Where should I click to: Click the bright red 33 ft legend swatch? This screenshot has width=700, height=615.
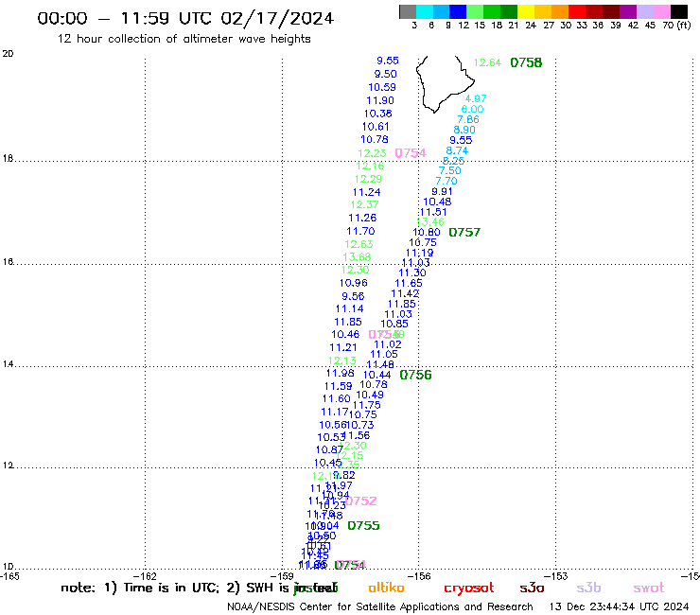click(577, 11)
